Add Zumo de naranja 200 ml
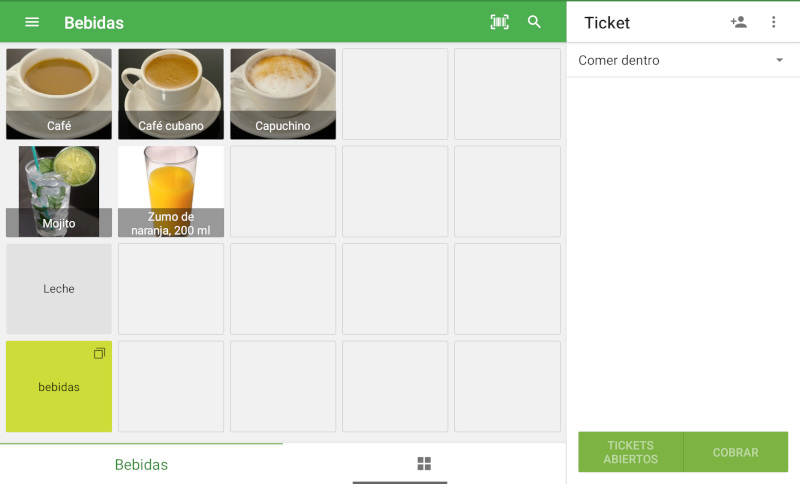Screen dimensions: 800x484 [171, 191]
